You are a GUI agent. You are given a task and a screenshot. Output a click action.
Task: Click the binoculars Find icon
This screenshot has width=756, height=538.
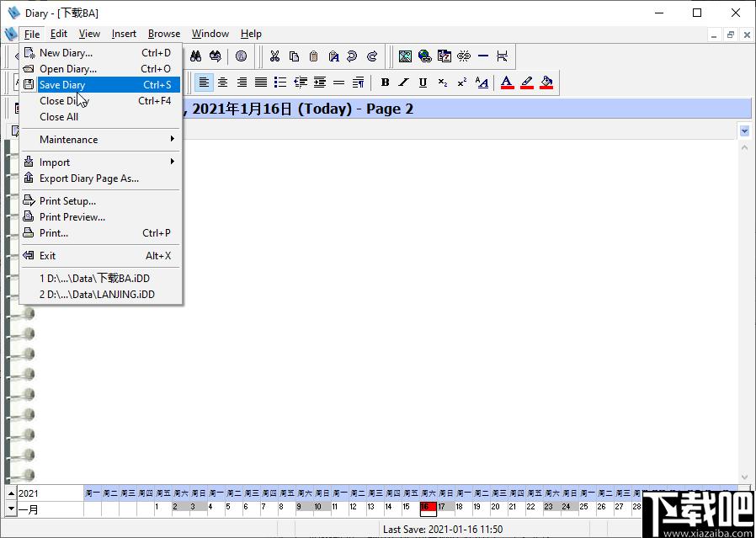coord(195,56)
